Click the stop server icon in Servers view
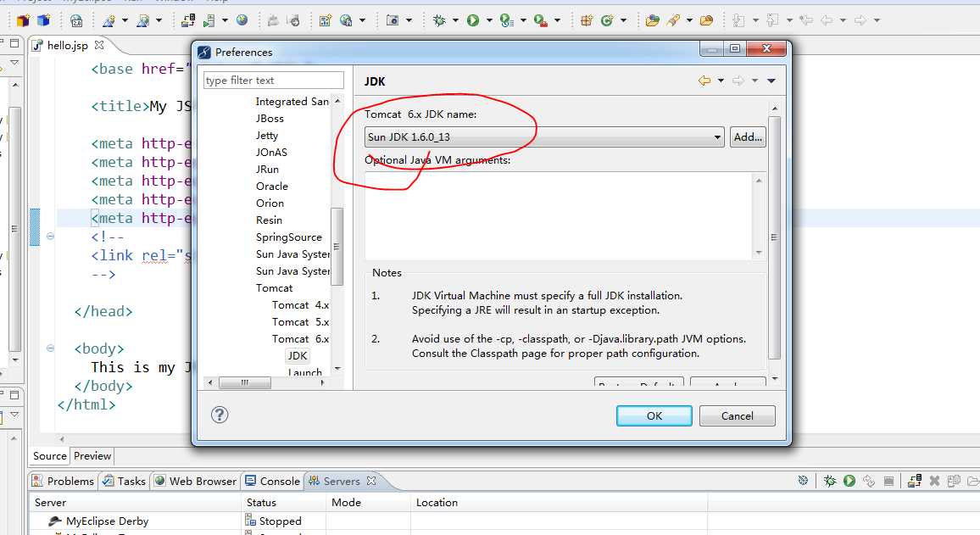Image resolution: width=980 pixels, height=535 pixels. pos(888,481)
